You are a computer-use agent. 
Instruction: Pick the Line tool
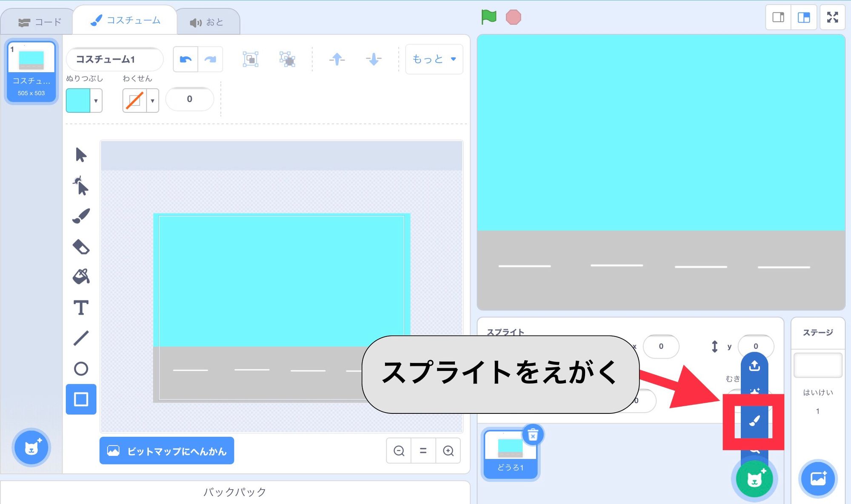[81, 338]
